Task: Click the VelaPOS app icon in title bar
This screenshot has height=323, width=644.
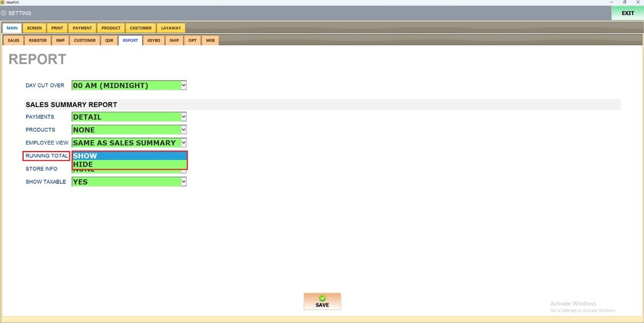Action: click(x=3, y=2)
